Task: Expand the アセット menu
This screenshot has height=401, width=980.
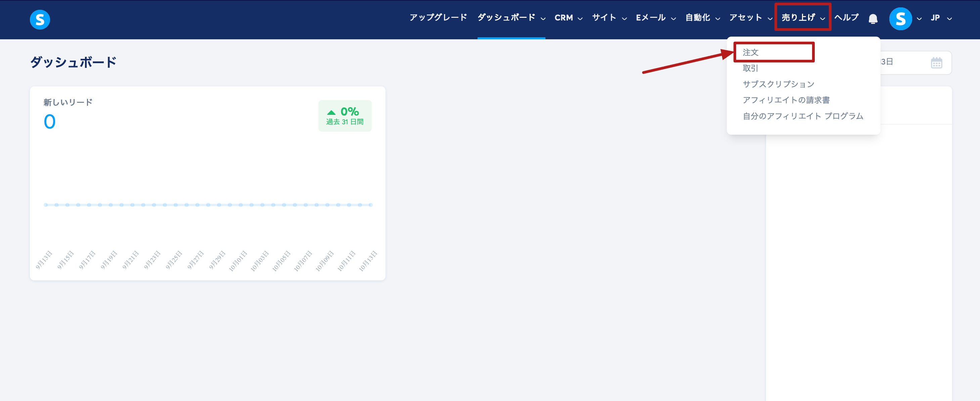Action: (x=750, y=18)
